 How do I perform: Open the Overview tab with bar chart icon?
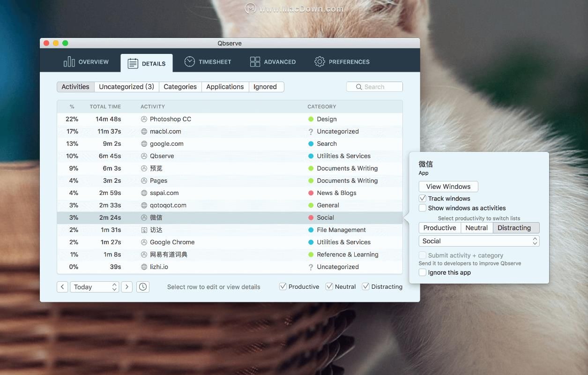pyautogui.click(x=86, y=62)
